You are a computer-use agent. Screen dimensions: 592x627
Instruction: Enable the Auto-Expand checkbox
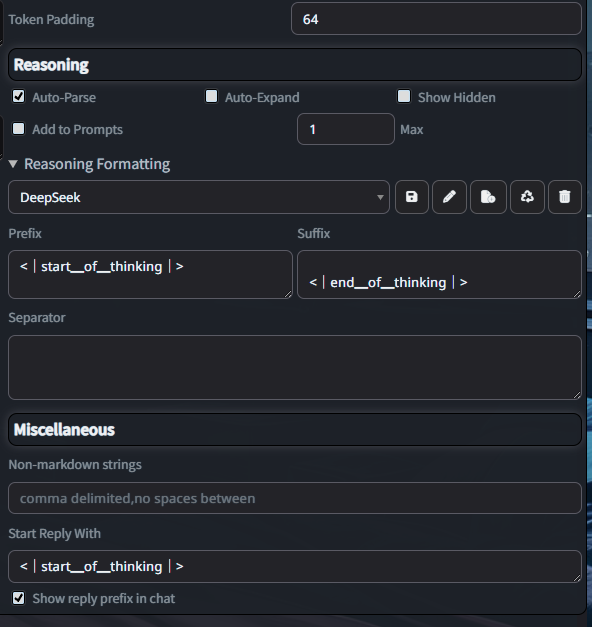(x=211, y=96)
